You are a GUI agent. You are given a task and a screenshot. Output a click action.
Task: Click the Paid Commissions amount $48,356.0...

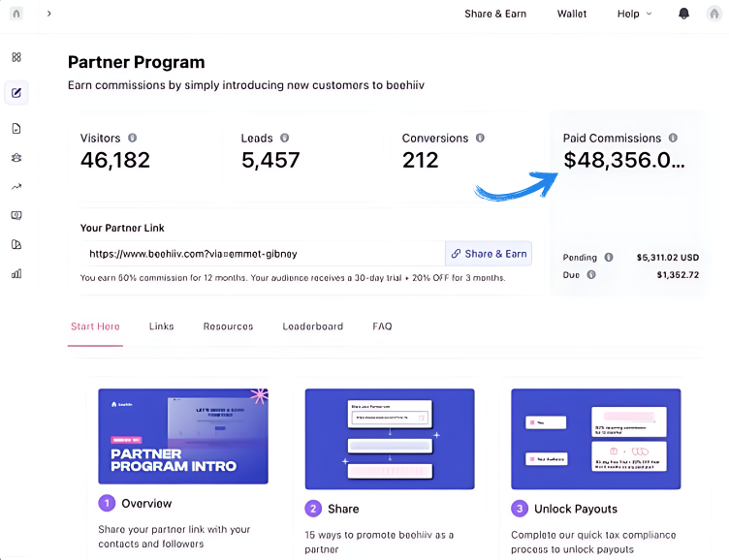pos(624,160)
